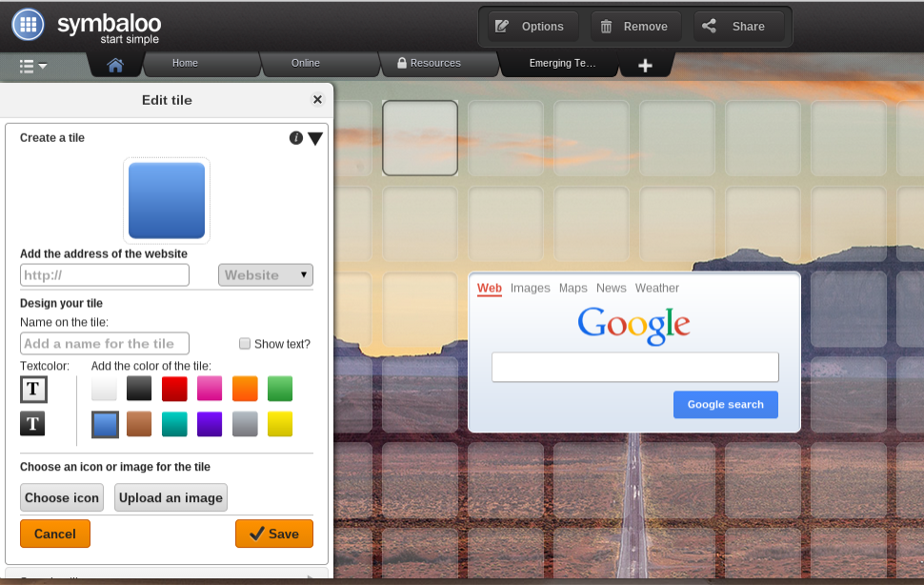
Task: Select the Maps search tab
Action: [x=572, y=288]
